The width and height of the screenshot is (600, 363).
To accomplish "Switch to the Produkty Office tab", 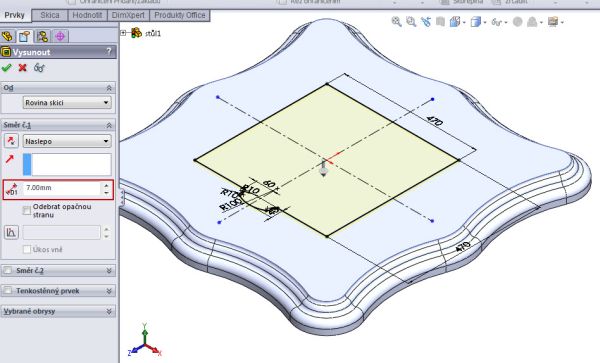I will click(x=180, y=15).
